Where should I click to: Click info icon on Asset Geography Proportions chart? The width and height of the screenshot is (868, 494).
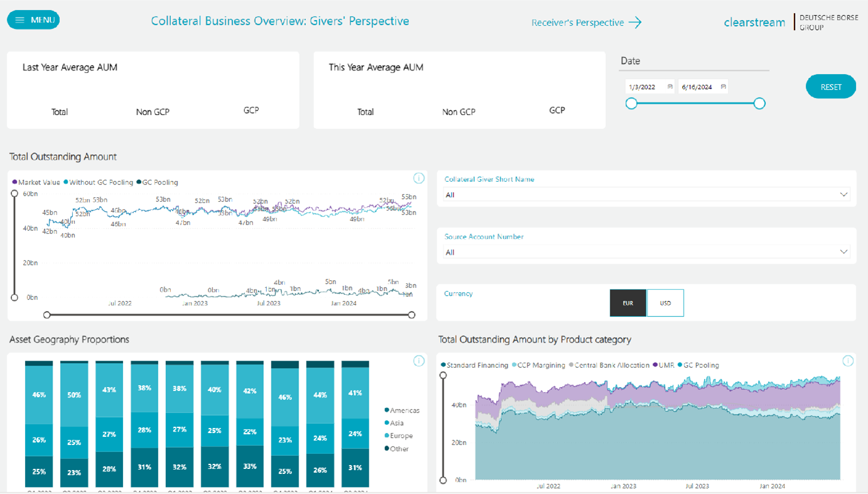coord(419,361)
